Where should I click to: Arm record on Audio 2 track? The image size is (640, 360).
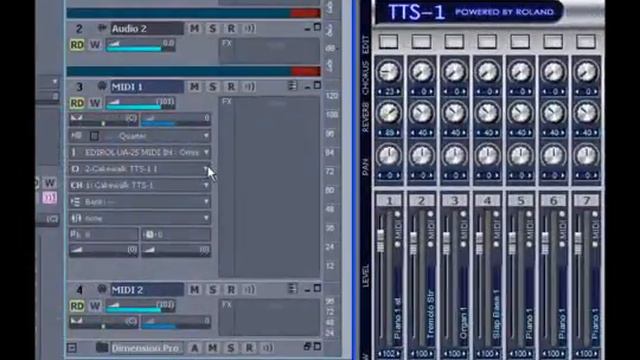231,29
